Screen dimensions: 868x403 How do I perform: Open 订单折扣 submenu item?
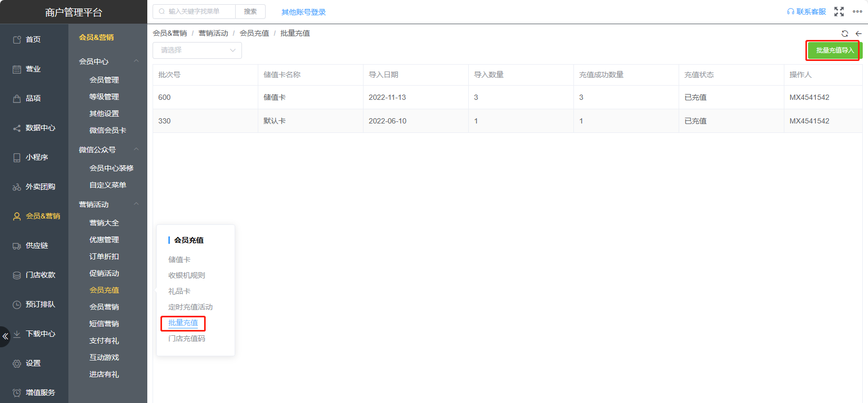click(104, 256)
